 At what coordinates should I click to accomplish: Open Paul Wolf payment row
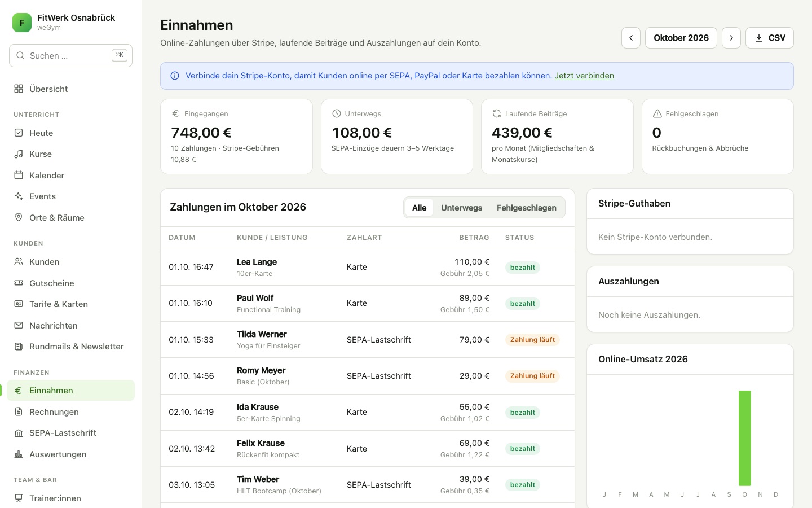pos(368,304)
